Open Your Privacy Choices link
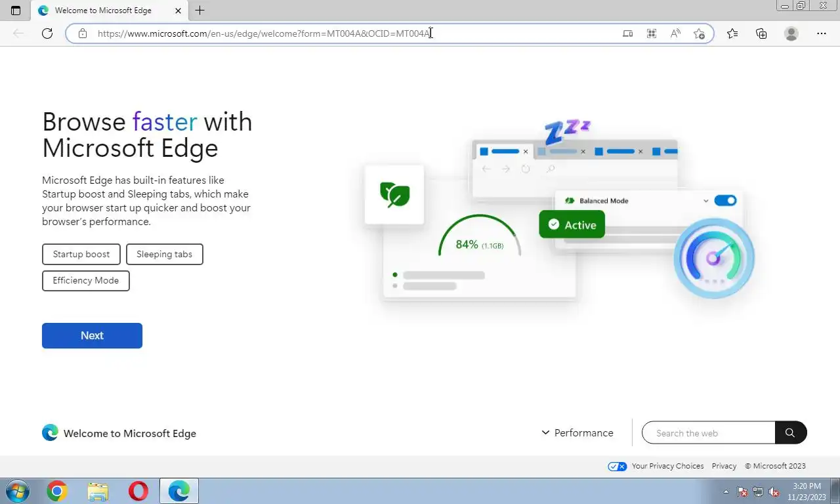840x504 pixels. pos(667,466)
